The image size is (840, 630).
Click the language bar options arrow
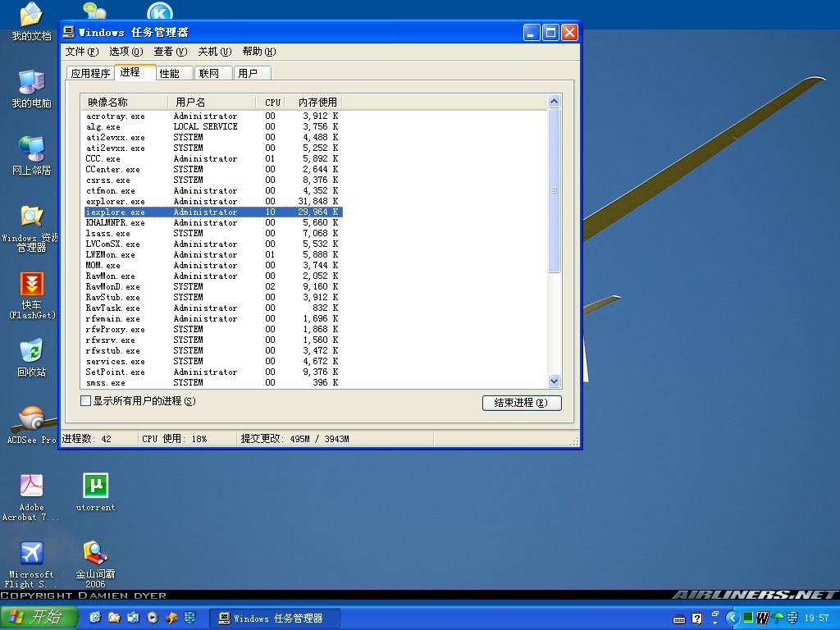[x=715, y=623]
